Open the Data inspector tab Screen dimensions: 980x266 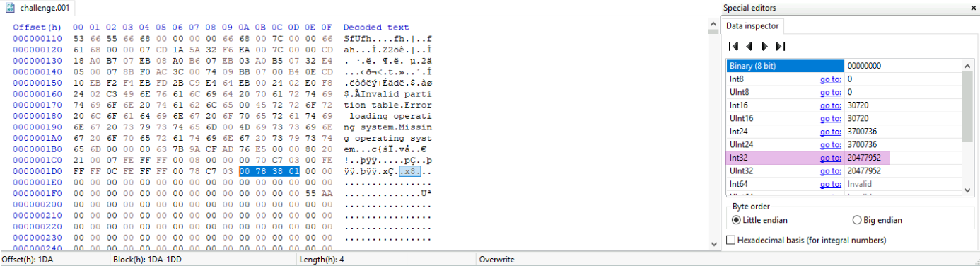point(753,26)
